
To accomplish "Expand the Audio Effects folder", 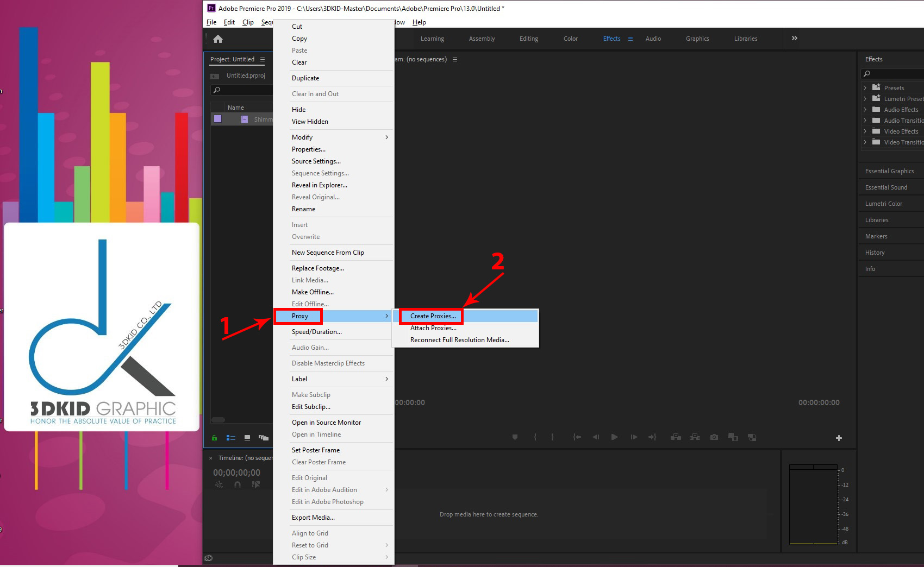I will (865, 110).
